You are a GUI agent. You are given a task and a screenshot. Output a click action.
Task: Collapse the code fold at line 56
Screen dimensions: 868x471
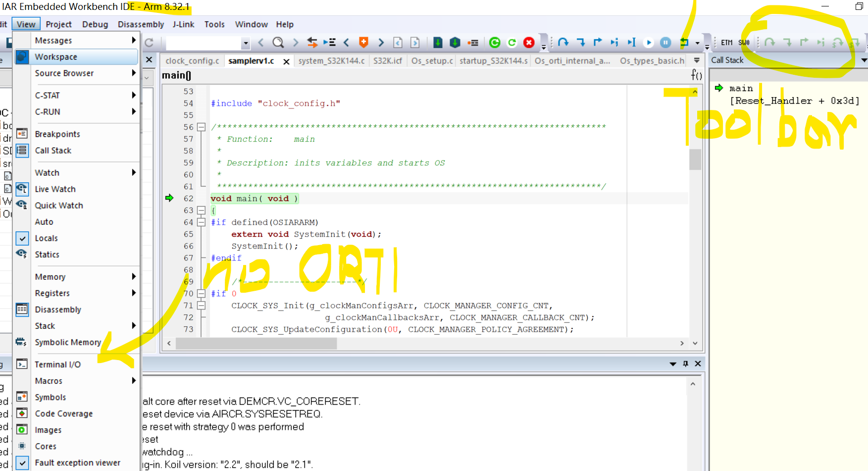201,127
